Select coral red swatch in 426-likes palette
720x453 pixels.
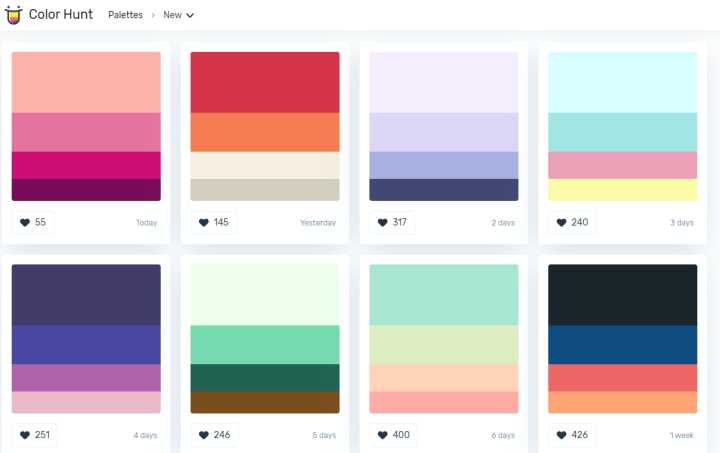click(x=623, y=378)
